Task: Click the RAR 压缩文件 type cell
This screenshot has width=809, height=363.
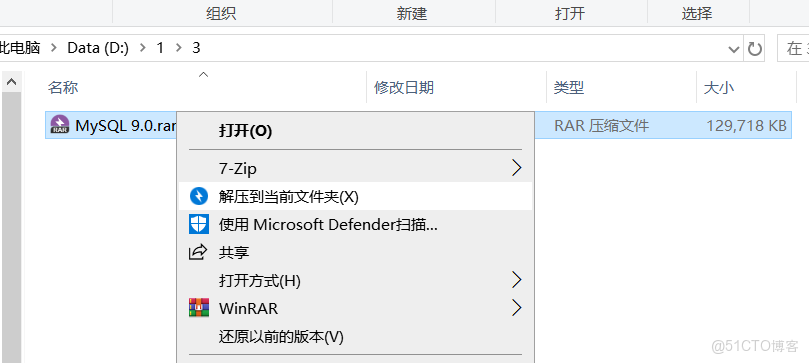Action: pos(602,125)
